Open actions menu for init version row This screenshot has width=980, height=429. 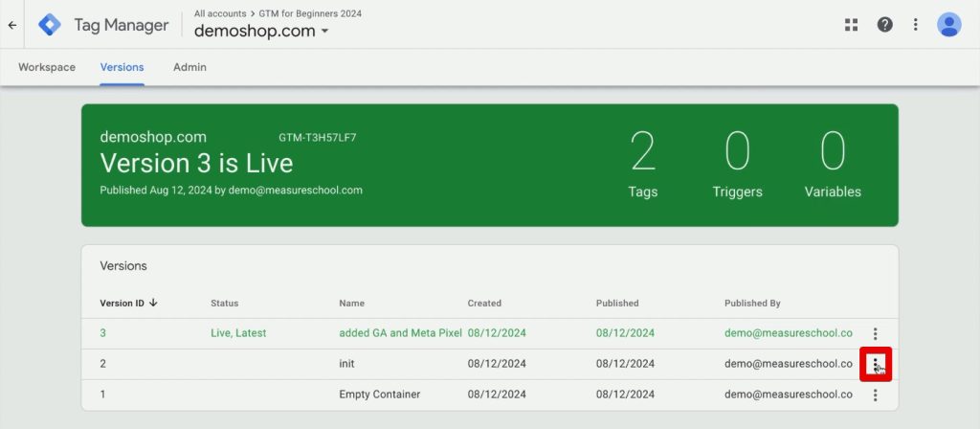(875, 363)
